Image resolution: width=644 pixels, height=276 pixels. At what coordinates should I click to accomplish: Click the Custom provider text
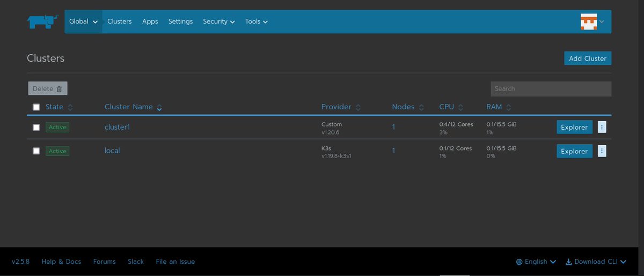coord(332,124)
